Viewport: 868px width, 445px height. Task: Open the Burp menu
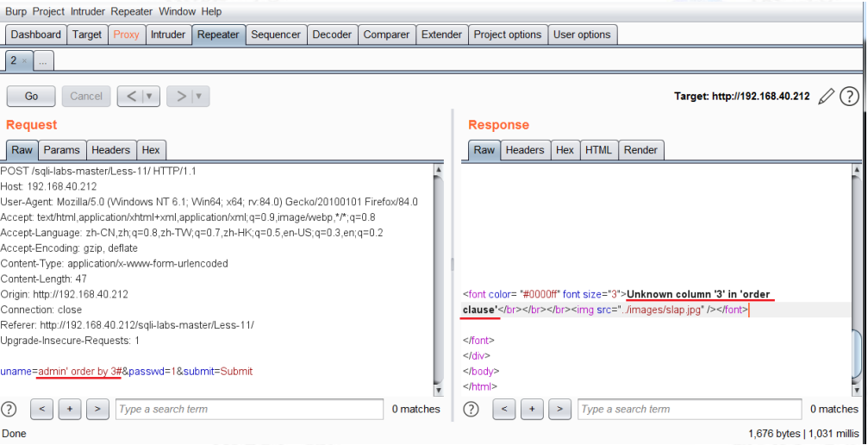(x=16, y=11)
